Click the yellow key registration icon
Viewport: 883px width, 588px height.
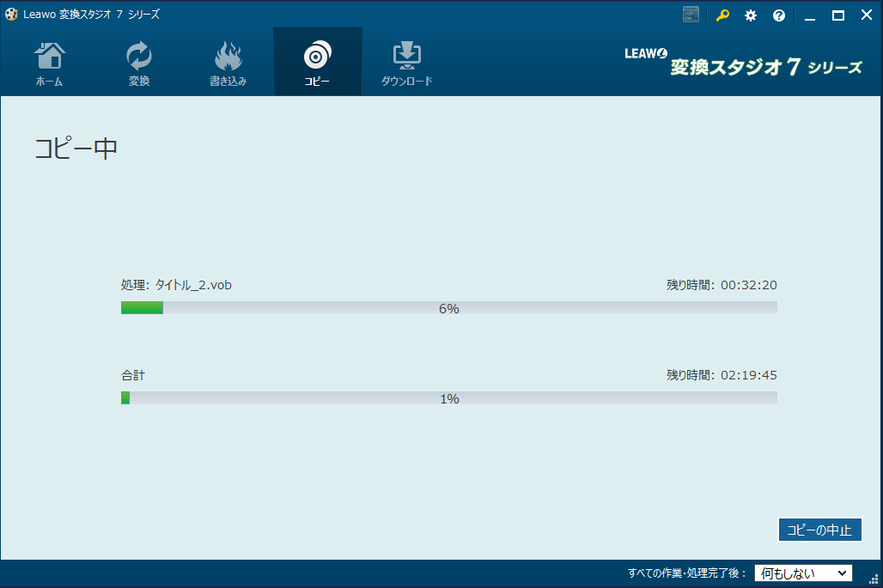click(x=722, y=15)
